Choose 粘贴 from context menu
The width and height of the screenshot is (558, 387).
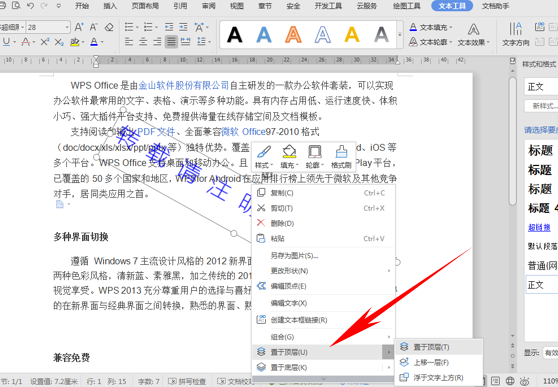tap(323, 239)
